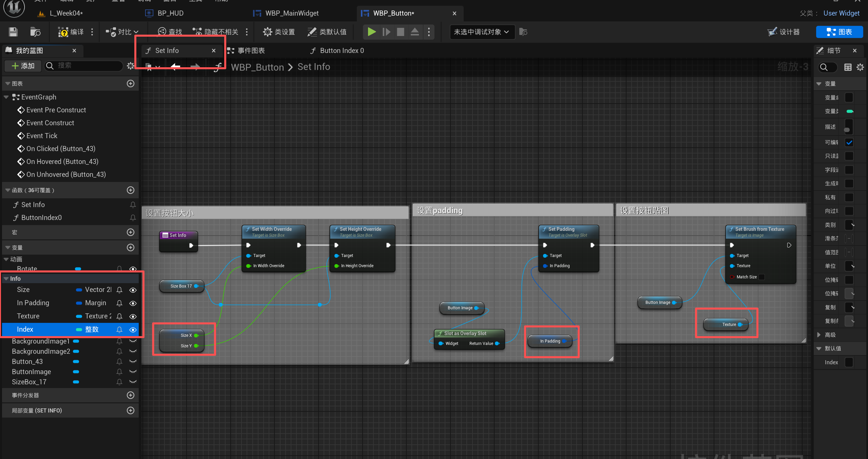868x459 pixels.
Task: Open Class Settings (类设置)
Action: [279, 32]
